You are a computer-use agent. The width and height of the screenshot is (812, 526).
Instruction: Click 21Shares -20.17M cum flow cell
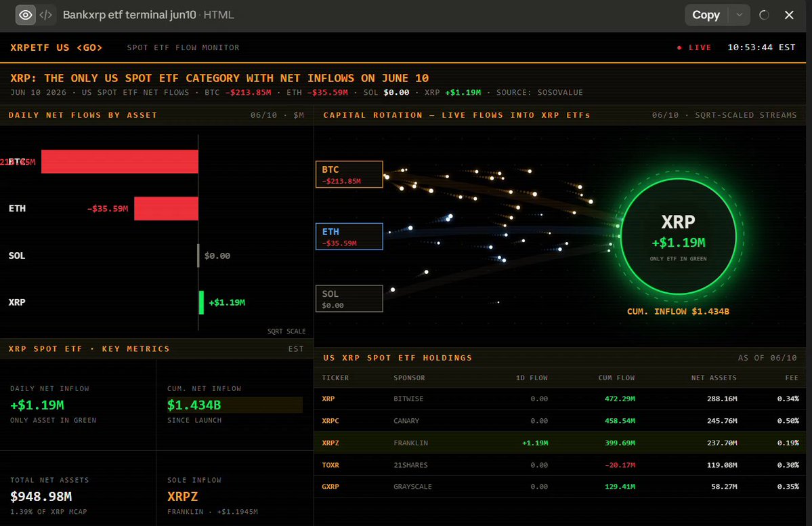pos(620,466)
